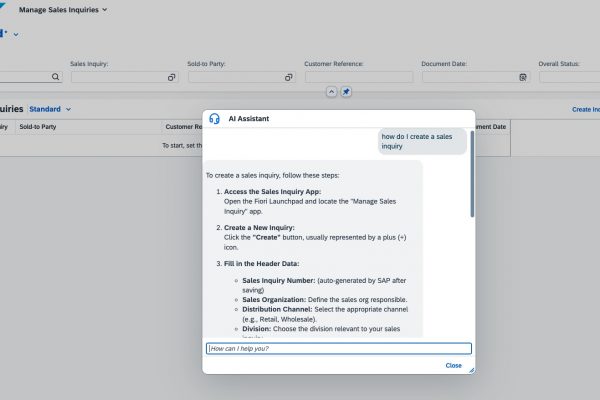Click the "Sales Inquiry Number" bullet text
This screenshot has width=600, height=400.
click(324, 285)
